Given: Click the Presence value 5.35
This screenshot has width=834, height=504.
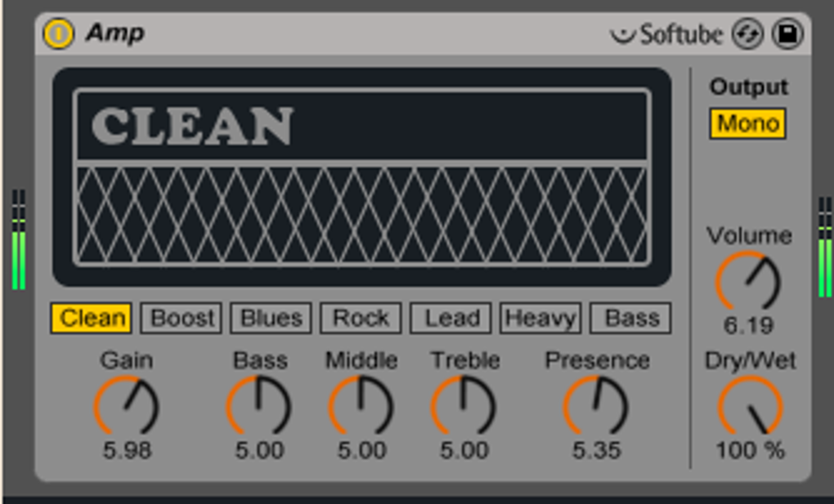Looking at the screenshot, I should point(596,451).
